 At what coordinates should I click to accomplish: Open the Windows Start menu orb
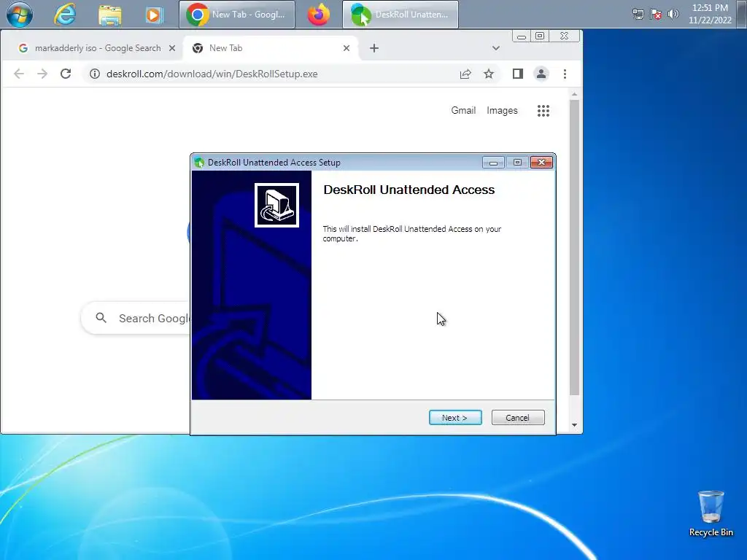(20, 15)
